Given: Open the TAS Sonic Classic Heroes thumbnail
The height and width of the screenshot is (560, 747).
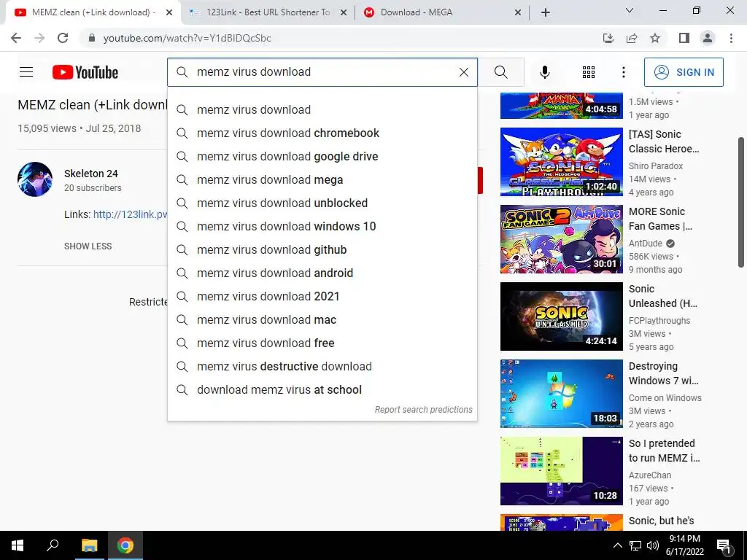Looking at the screenshot, I should (x=561, y=162).
